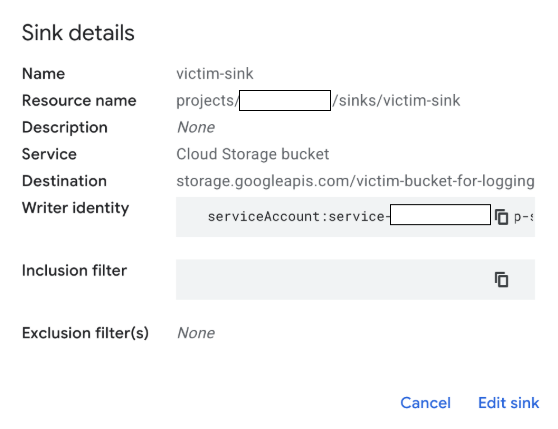Click the Name field label
558x429 pixels.
[43, 74]
